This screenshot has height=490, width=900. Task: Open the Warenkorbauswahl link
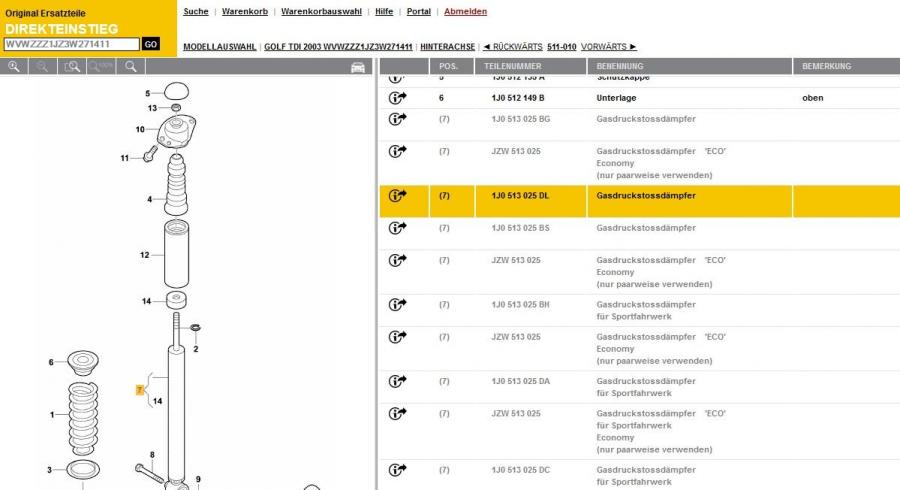click(321, 12)
